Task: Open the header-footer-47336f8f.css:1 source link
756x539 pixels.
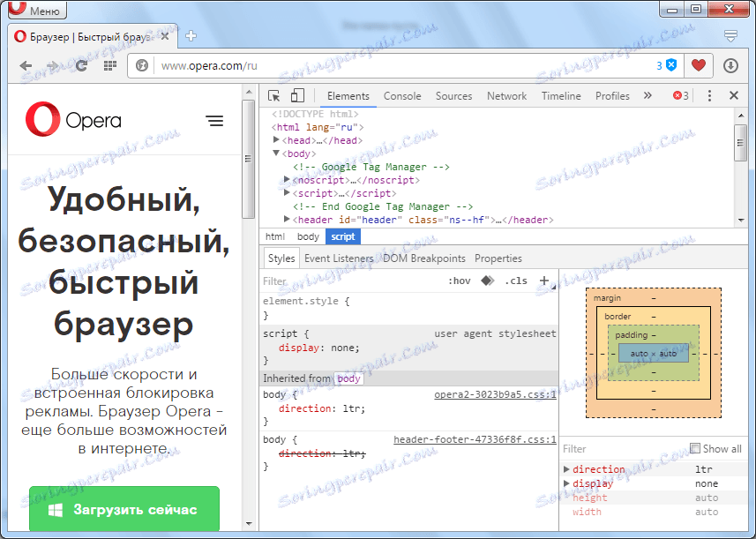Action: pos(475,439)
